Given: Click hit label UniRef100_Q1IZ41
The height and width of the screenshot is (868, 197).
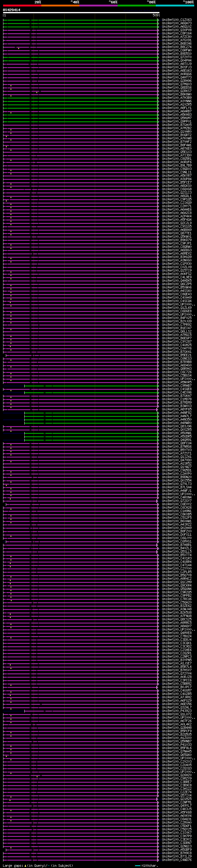Looking at the screenshot, I should click(x=177, y=457).
